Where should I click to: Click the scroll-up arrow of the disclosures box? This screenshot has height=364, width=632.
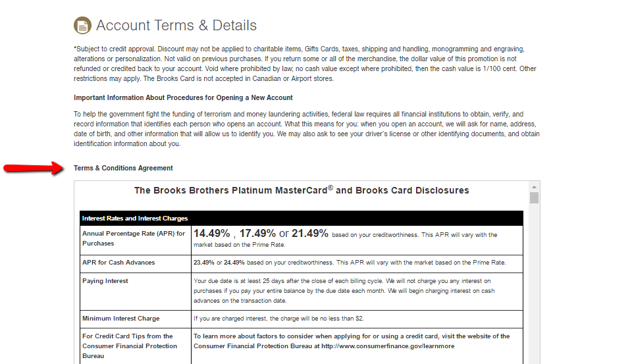click(534, 186)
